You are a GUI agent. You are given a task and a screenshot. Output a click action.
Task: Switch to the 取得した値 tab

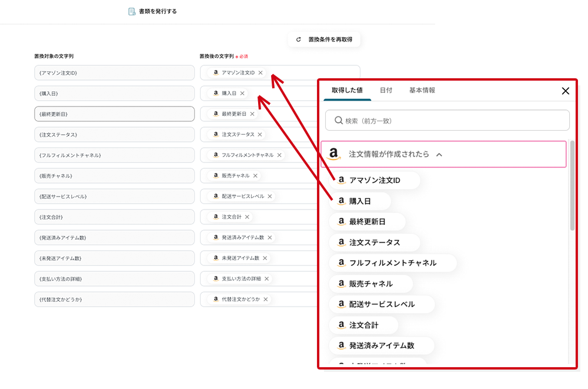coord(347,91)
